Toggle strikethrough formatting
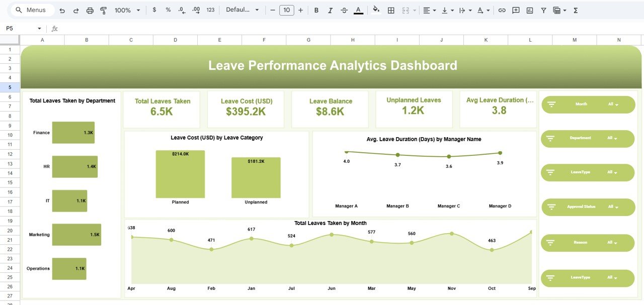The height and width of the screenshot is (305, 644). coord(344,10)
